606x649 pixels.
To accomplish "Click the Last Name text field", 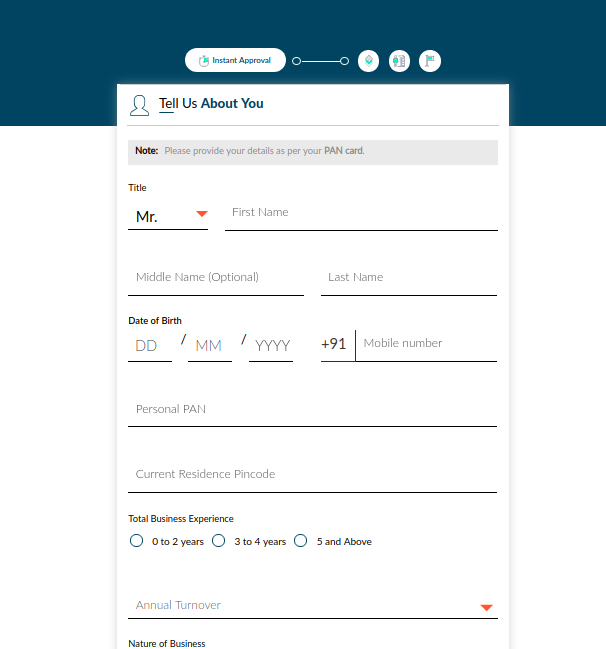I will pyautogui.click(x=408, y=278).
